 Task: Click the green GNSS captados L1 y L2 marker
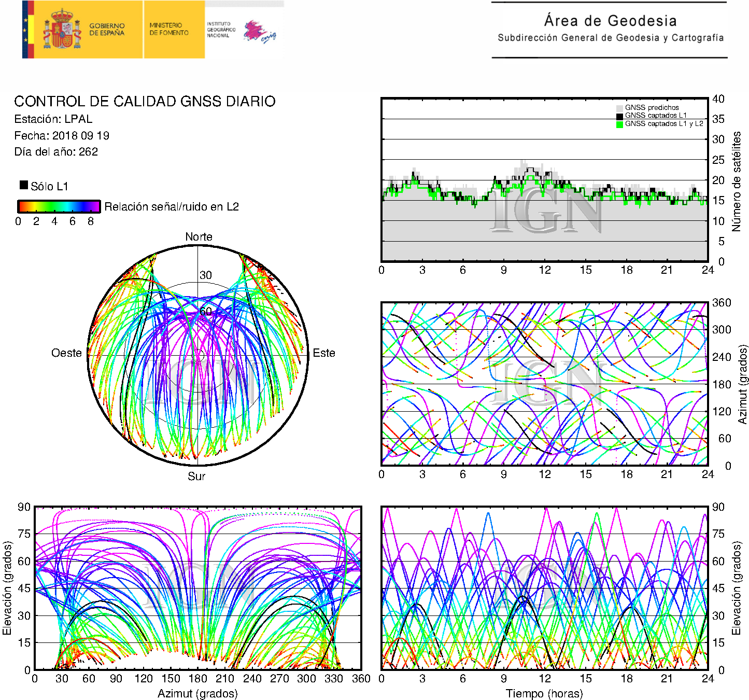tap(619, 124)
